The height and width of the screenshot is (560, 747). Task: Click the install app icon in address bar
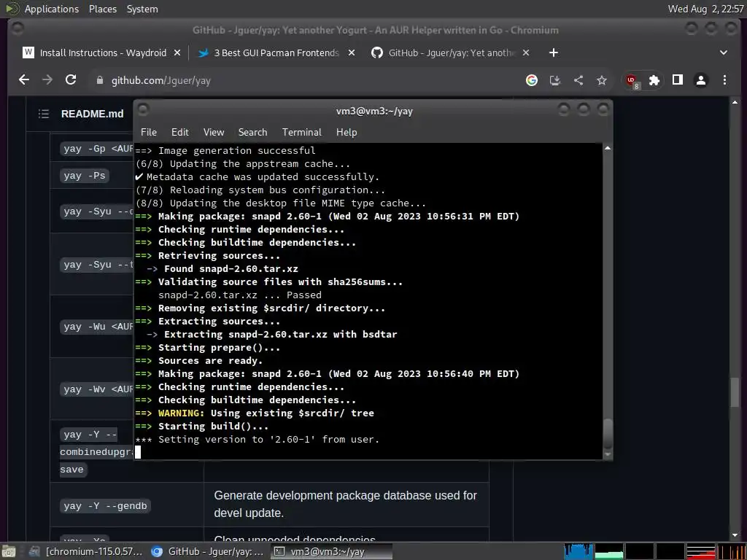[555, 80]
